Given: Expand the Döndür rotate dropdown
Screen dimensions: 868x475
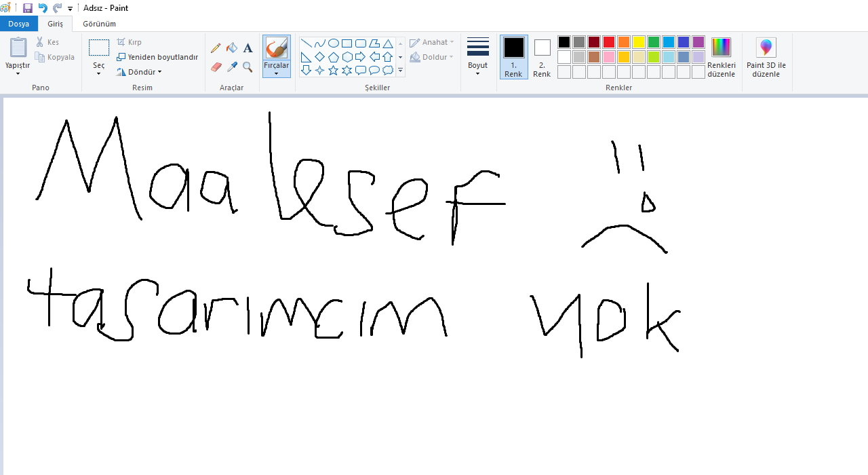Looking at the screenshot, I should tap(139, 72).
